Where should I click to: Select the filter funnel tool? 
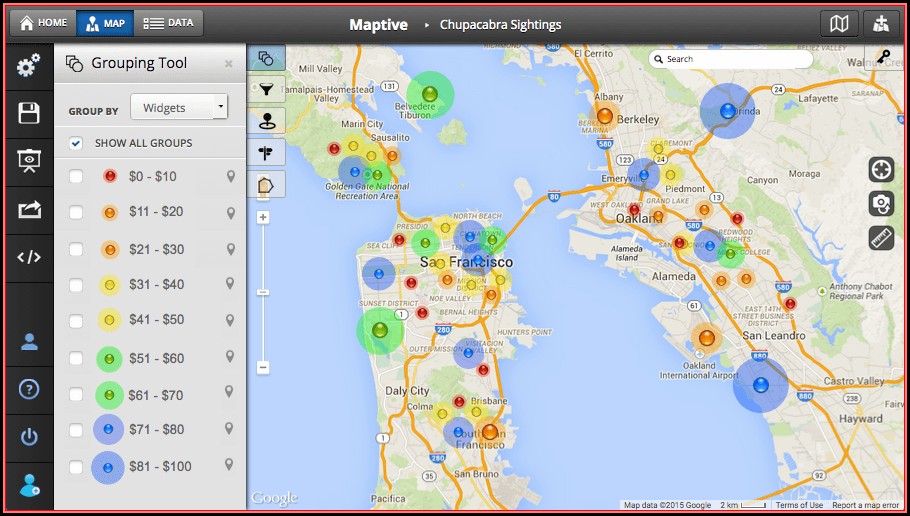(x=266, y=89)
